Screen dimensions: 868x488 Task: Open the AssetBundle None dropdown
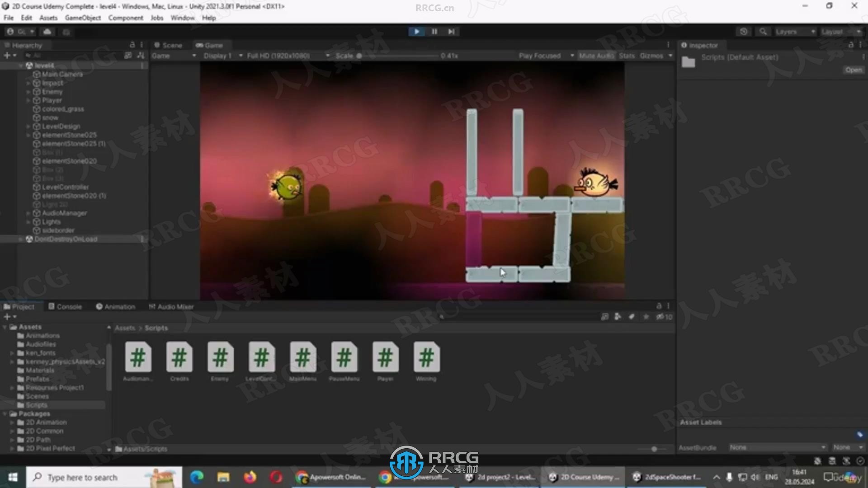coord(778,447)
